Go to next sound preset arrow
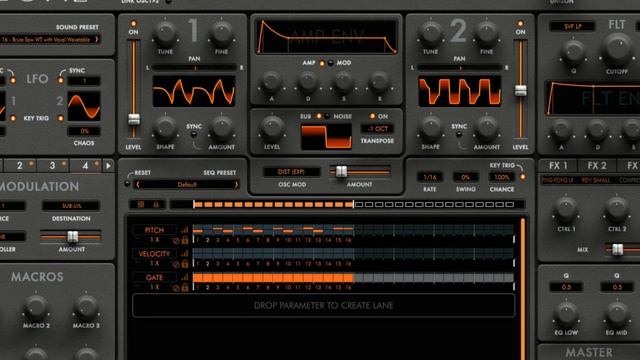The width and height of the screenshot is (640, 360). (x=97, y=39)
